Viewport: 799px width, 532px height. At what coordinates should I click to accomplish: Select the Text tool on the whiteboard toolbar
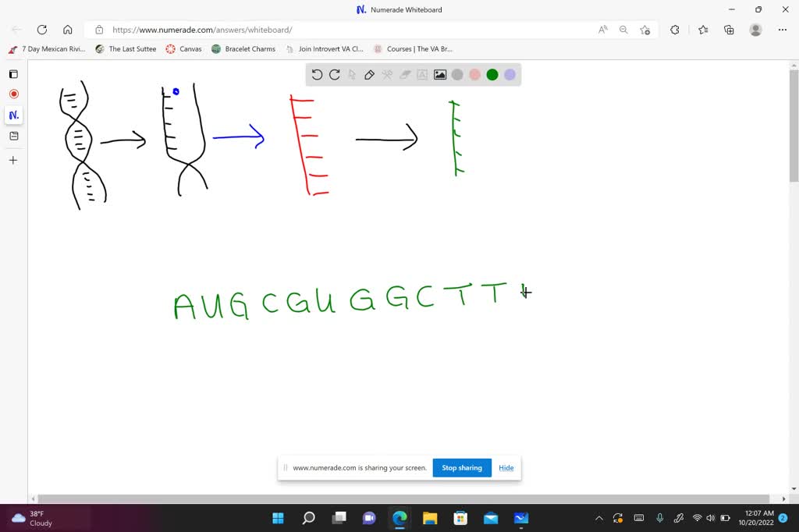[x=422, y=74]
